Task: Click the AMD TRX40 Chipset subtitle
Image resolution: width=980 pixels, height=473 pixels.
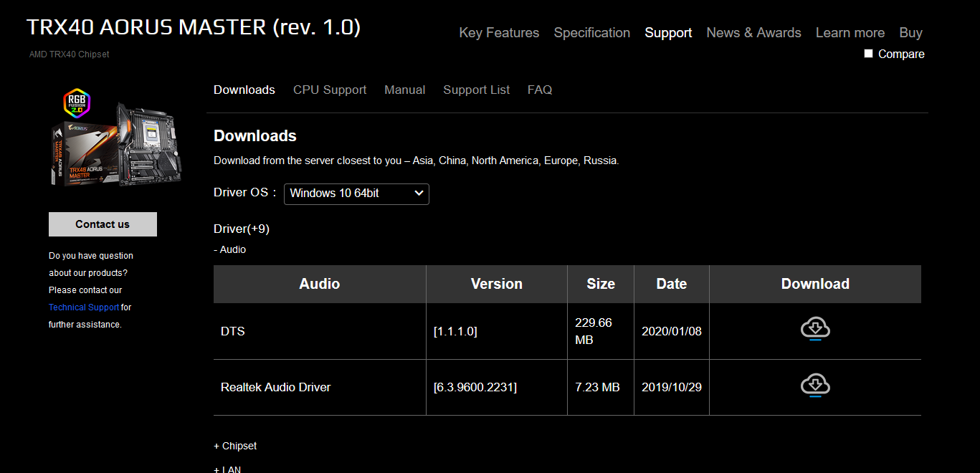Action: click(x=70, y=54)
